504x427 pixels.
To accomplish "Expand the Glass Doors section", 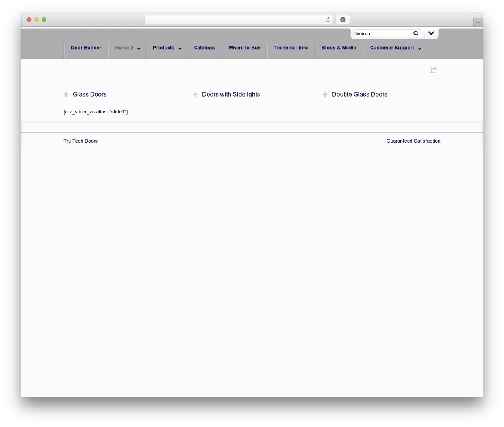I will click(x=90, y=94).
